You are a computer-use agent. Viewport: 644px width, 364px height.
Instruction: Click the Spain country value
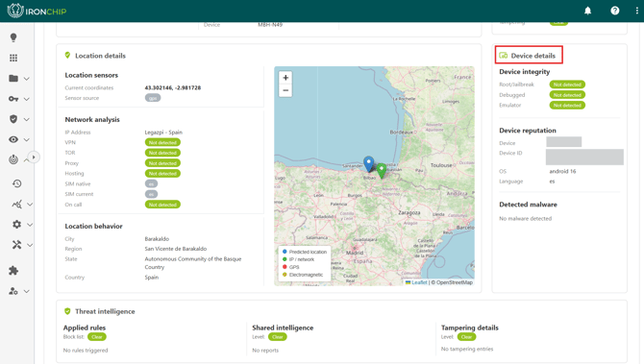(x=152, y=278)
